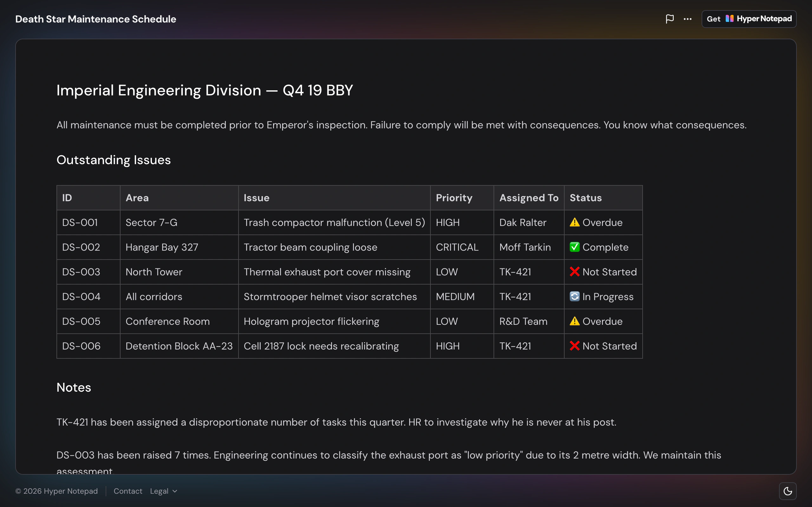Click the In Progress refresh icon
The width and height of the screenshot is (812, 507).
tap(574, 296)
